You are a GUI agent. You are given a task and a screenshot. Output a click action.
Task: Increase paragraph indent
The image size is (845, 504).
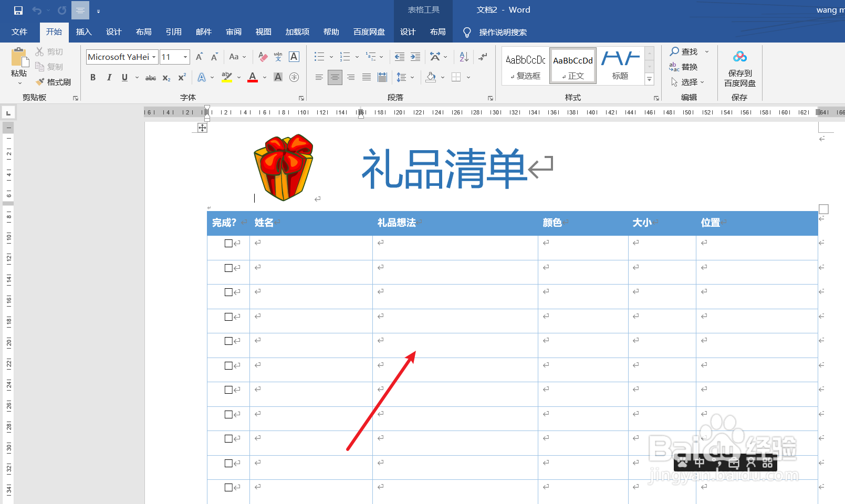[415, 57]
